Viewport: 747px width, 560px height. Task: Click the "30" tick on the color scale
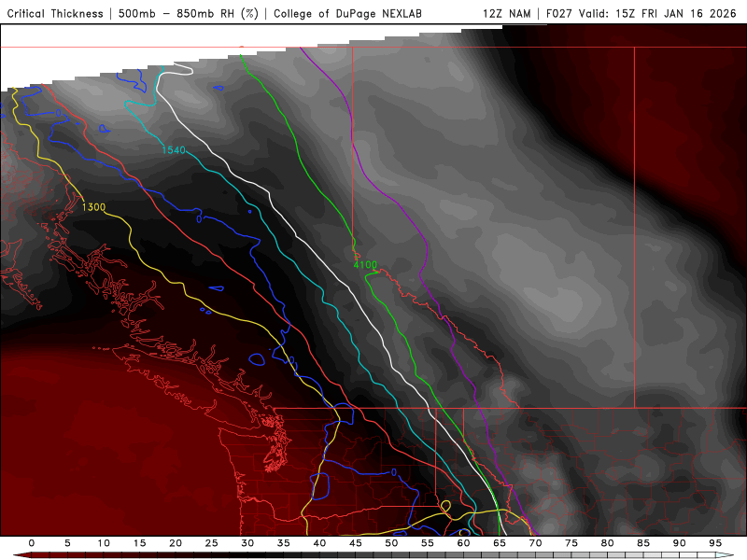point(247,543)
